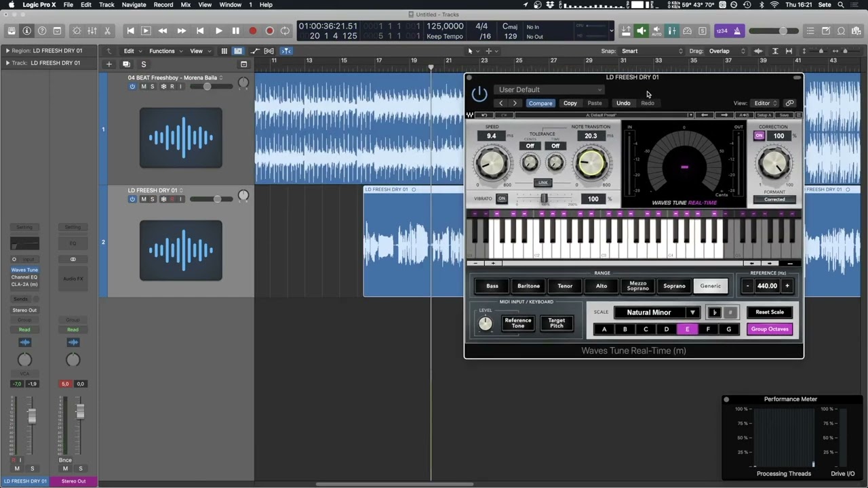
Task: Open the Functions menu in tracks area
Action: coord(165,51)
